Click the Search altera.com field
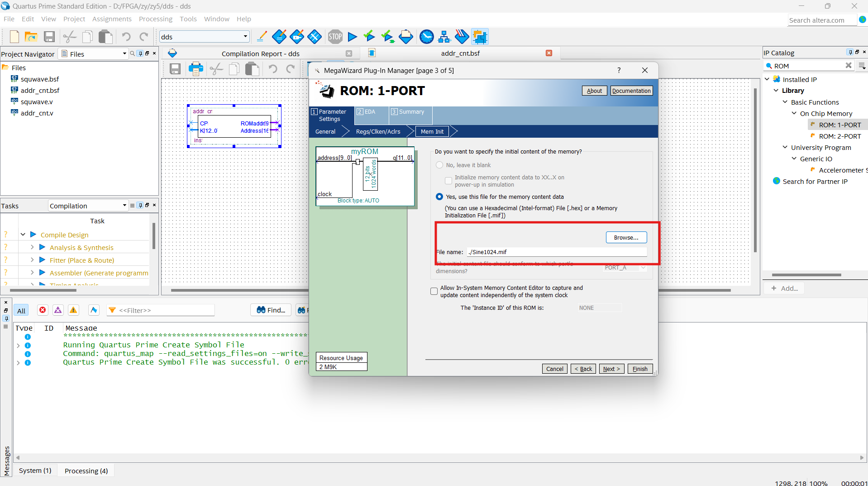Screen dimensions: 868x486 point(822,20)
